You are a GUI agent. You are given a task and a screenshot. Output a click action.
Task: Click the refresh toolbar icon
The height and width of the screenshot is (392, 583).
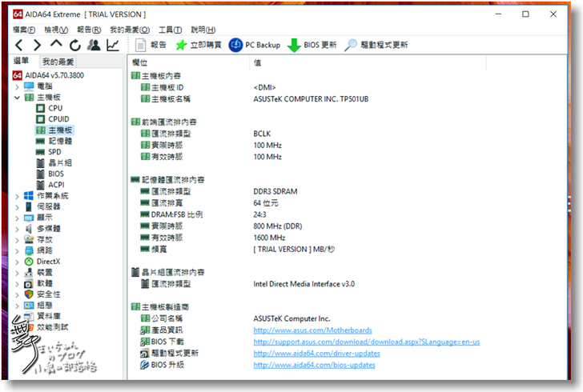[x=75, y=46]
